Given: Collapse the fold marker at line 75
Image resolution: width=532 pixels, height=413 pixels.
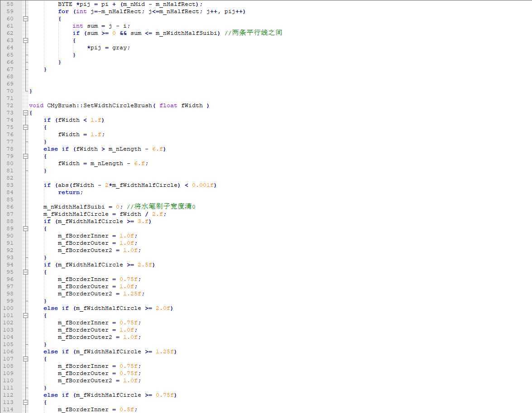Looking at the screenshot, I should [x=25, y=127].
